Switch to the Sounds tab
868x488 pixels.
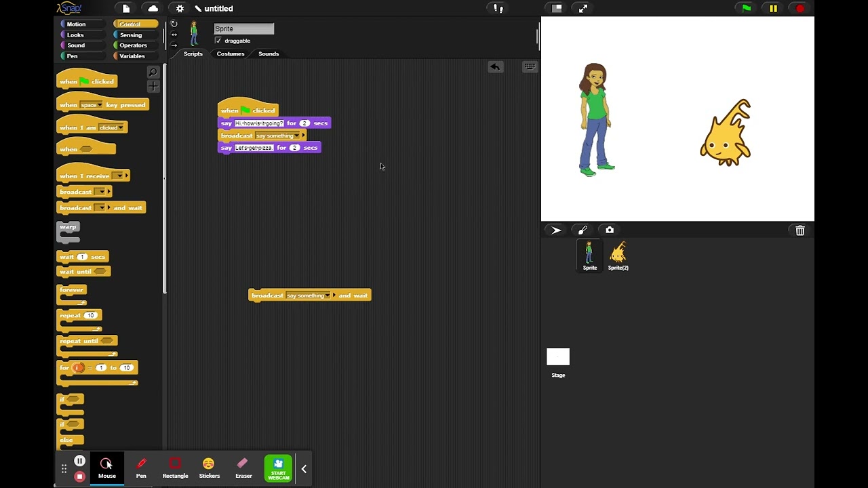pyautogui.click(x=269, y=54)
